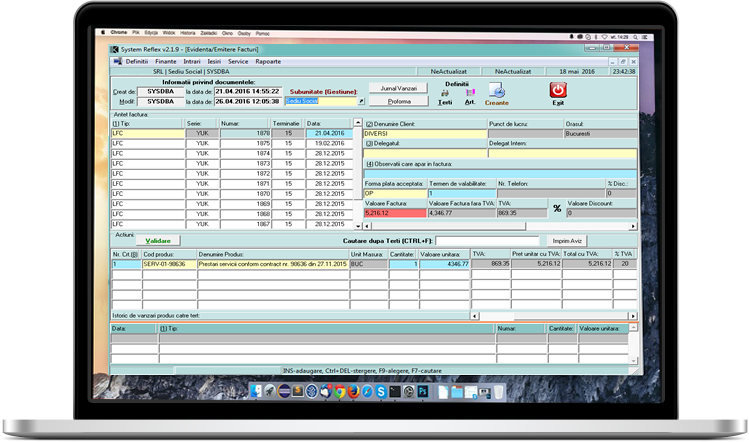Open the Finante menu
The image size is (749, 442).
click(165, 61)
